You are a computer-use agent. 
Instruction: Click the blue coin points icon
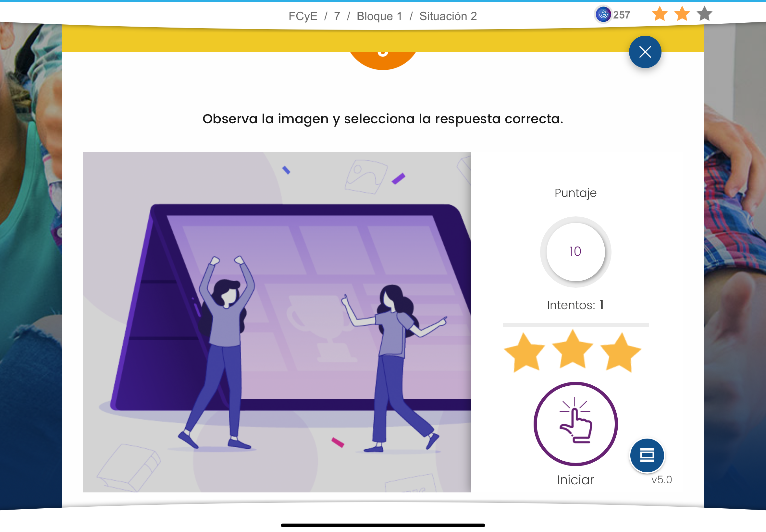603,15
